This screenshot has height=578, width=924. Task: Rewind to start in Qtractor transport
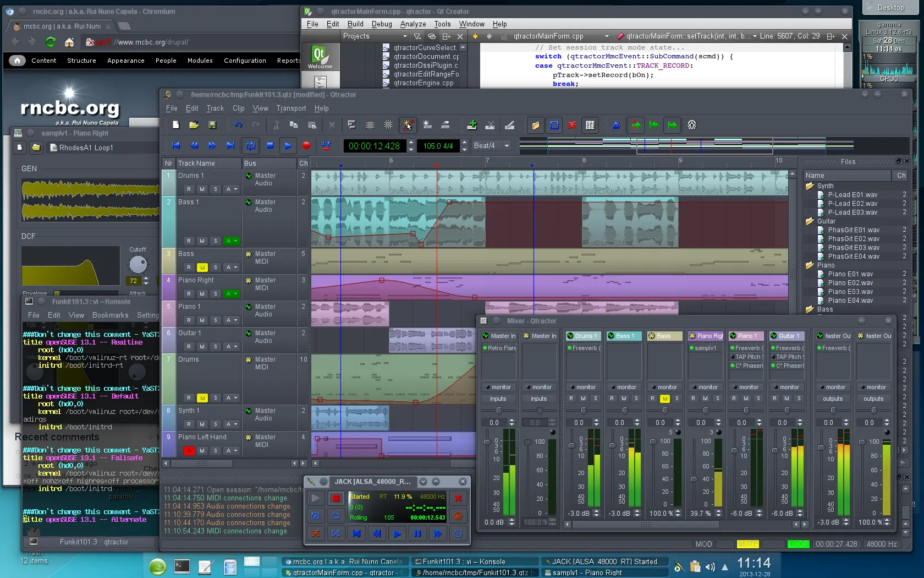pyautogui.click(x=176, y=146)
